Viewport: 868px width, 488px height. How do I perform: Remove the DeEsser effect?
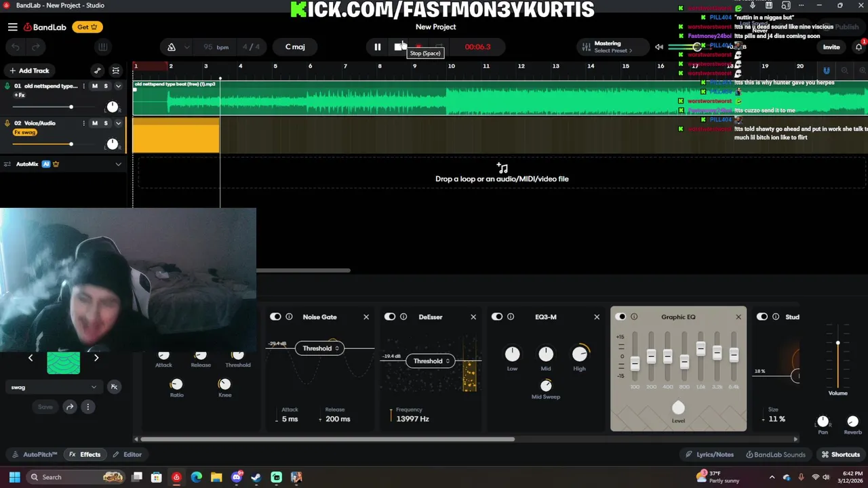coord(473,317)
